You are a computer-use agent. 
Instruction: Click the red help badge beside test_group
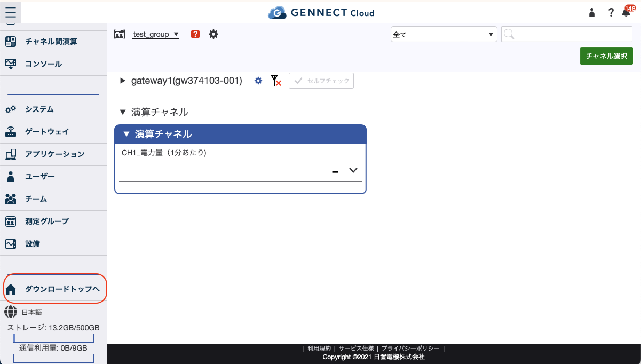click(x=195, y=34)
